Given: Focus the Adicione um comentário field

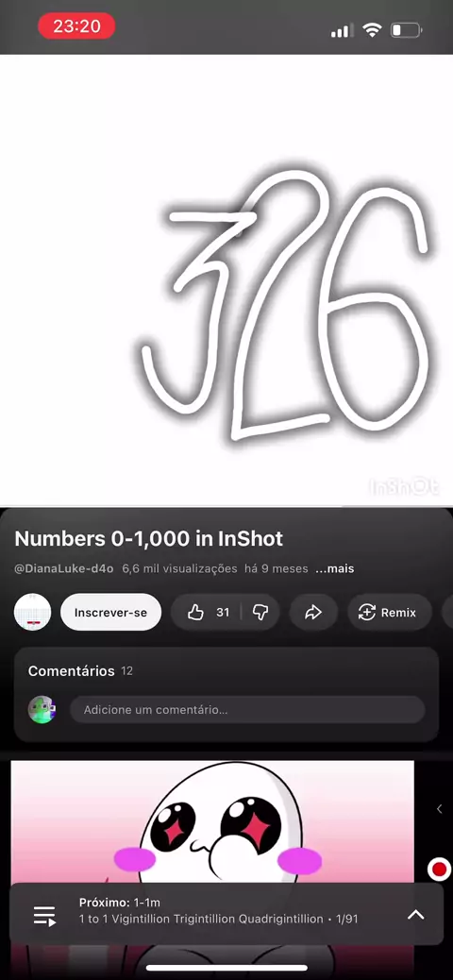Looking at the screenshot, I should pos(247,709).
